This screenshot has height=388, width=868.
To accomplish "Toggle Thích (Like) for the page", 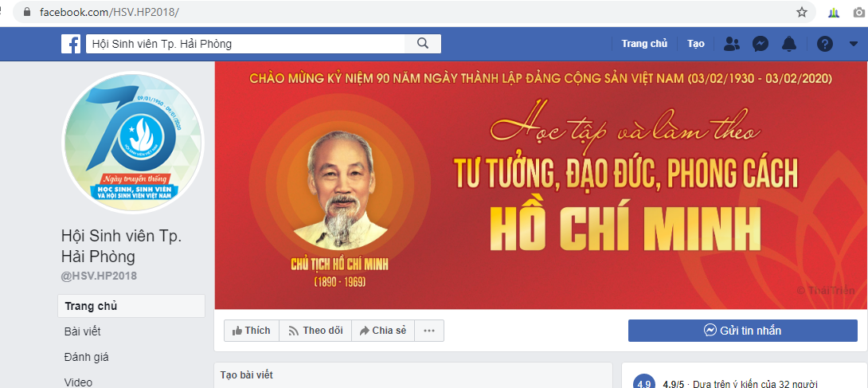I will click(x=252, y=331).
